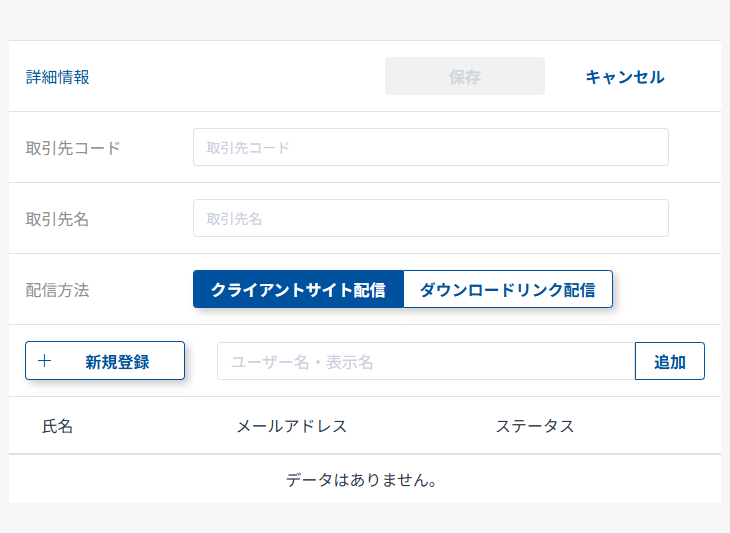Focus the 取引先コード input field
This screenshot has width=730, height=533.
(430, 148)
